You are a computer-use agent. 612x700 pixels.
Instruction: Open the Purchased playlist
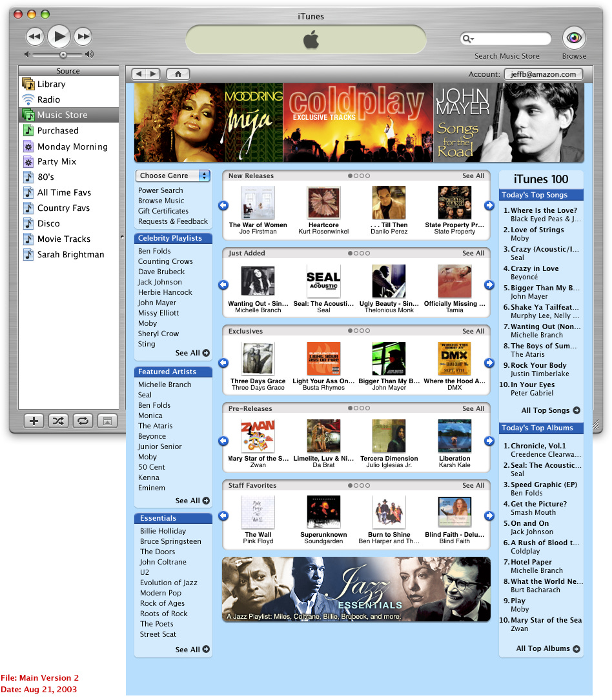[x=69, y=130]
